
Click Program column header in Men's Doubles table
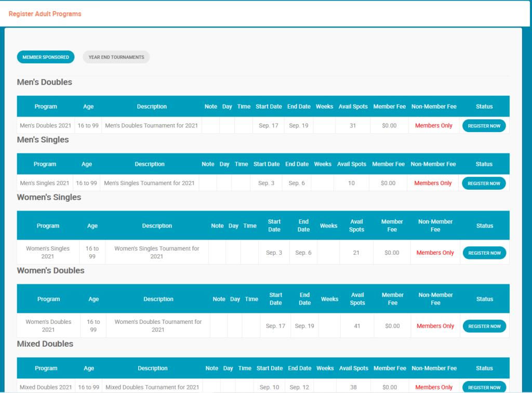click(x=46, y=107)
